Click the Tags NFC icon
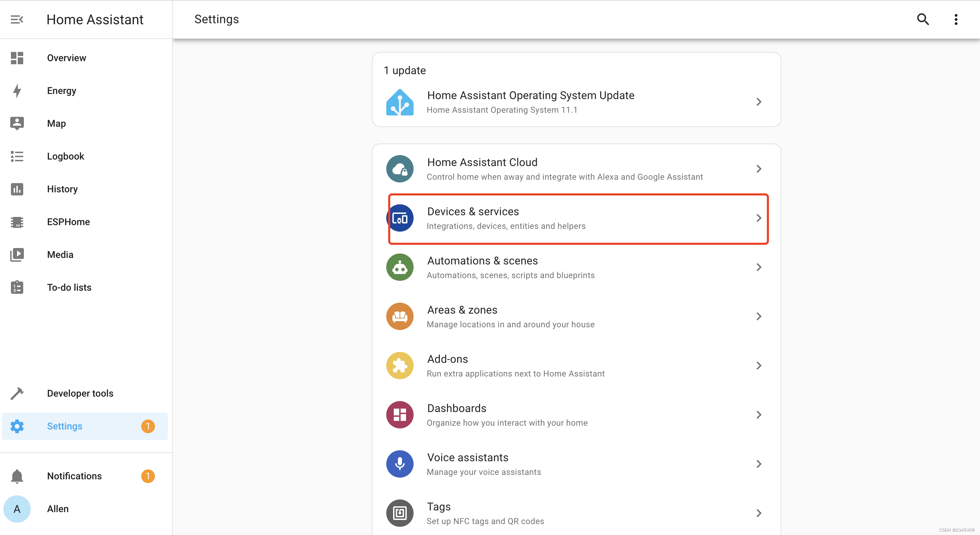The height and width of the screenshot is (535, 980). [x=400, y=512]
